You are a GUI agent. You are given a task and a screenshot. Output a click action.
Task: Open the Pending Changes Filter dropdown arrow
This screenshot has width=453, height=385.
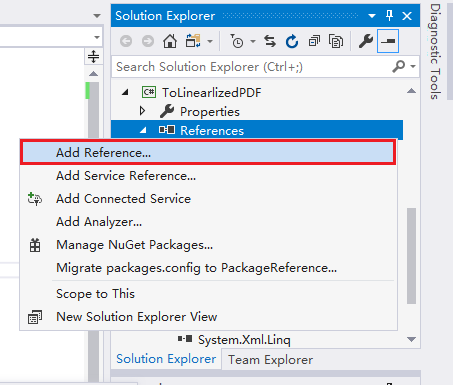click(x=253, y=42)
